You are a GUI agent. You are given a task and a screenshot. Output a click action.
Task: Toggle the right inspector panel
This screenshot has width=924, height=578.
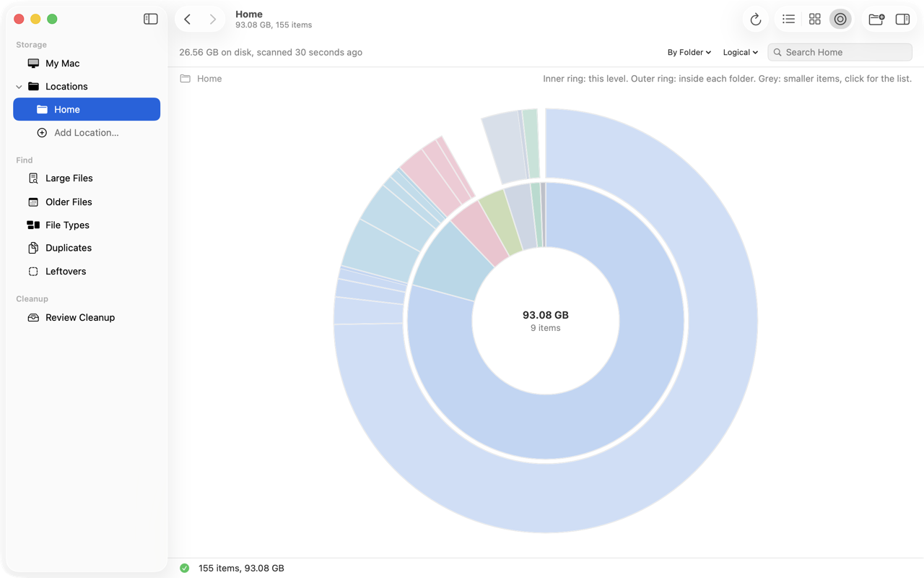[x=902, y=20]
